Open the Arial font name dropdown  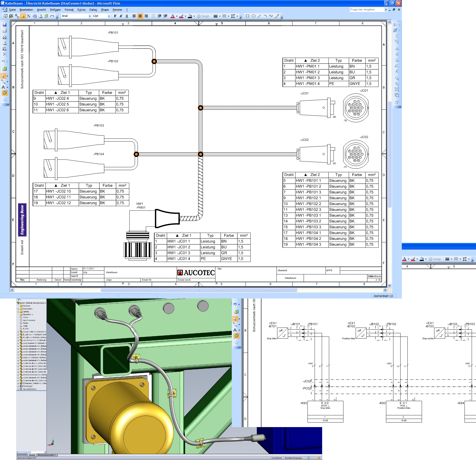click(89, 16)
